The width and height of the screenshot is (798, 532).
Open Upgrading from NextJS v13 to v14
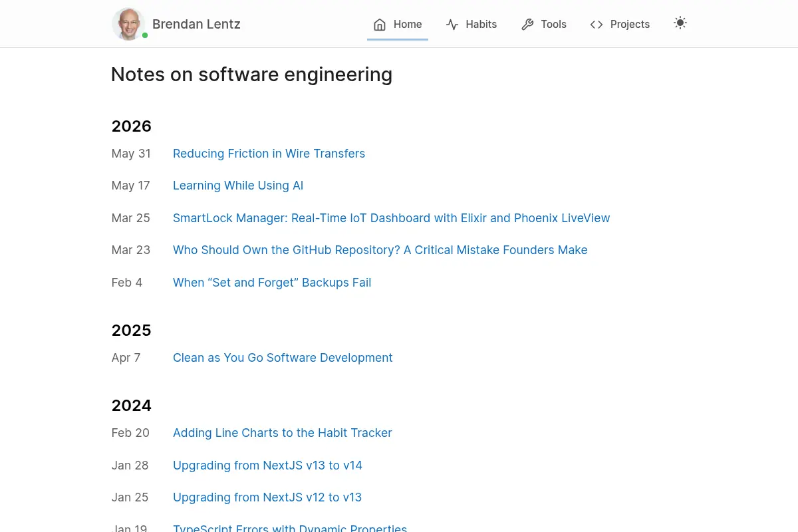pyautogui.click(x=267, y=465)
